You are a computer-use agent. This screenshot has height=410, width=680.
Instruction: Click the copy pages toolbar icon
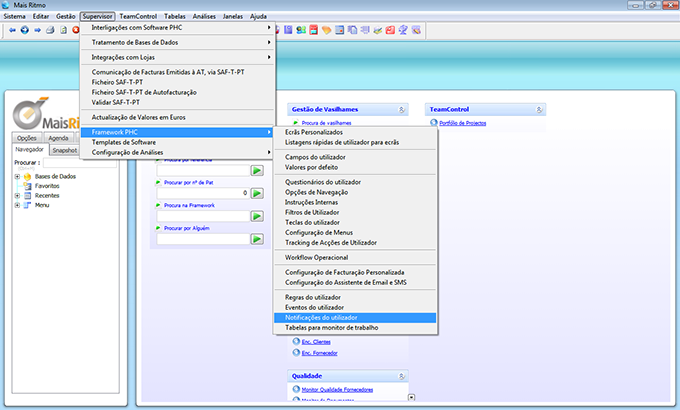[352, 30]
